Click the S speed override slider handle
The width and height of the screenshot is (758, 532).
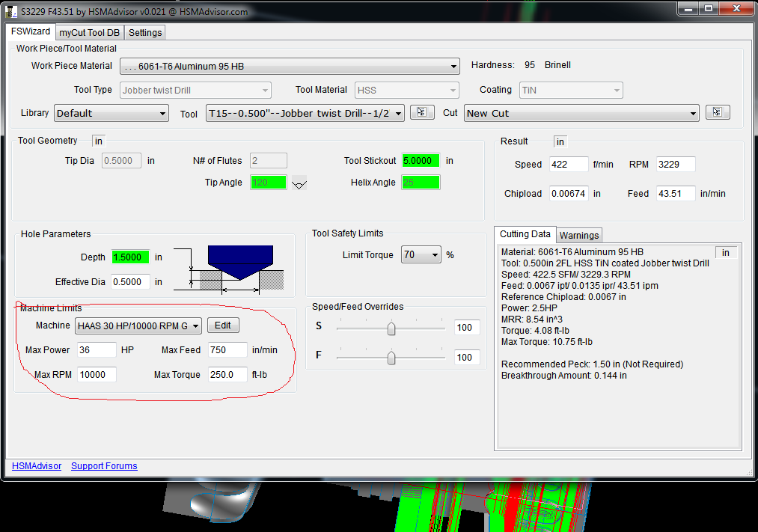[x=391, y=328]
